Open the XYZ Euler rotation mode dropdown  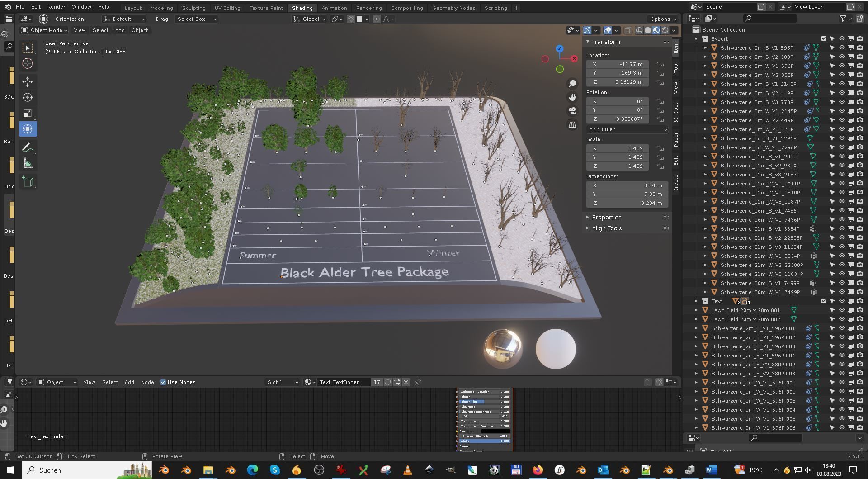tap(627, 129)
